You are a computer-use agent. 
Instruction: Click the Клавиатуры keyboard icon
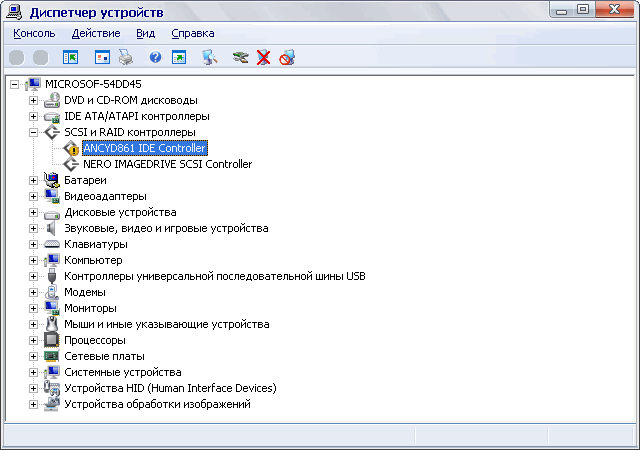click(x=52, y=244)
